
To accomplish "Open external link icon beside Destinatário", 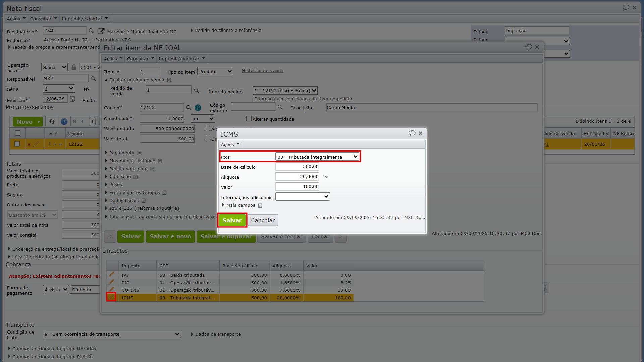I will click(101, 31).
